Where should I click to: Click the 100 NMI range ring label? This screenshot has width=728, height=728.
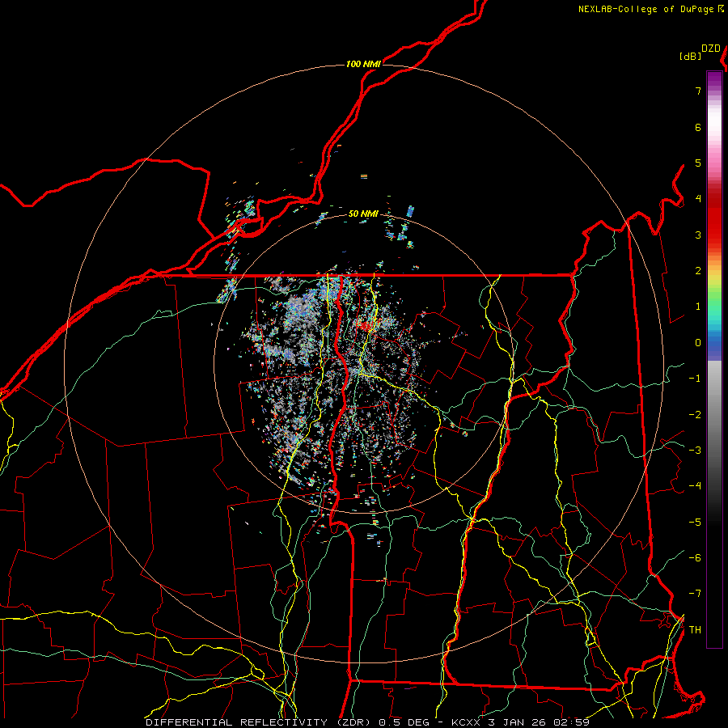[363, 64]
